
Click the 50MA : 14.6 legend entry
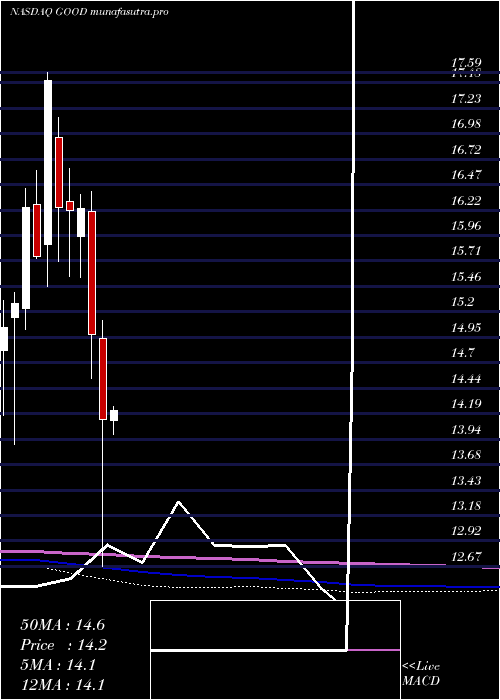coord(62,625)
